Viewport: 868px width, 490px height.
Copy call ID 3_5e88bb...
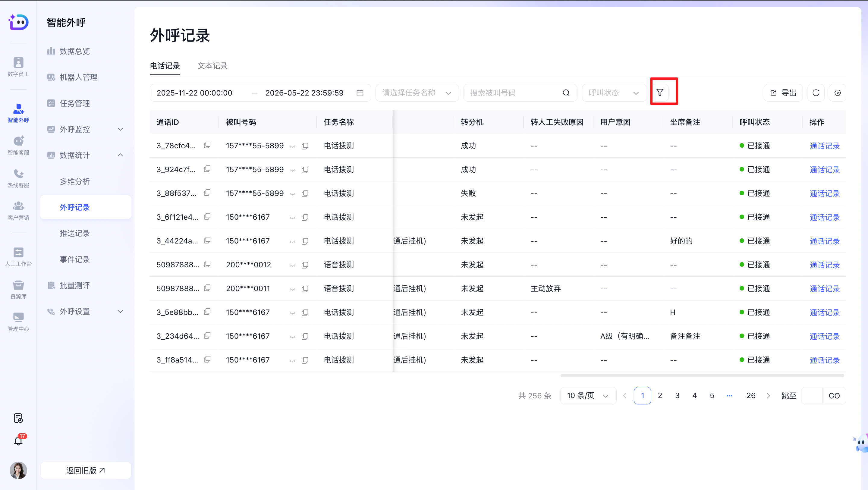[x=207, y=312]
